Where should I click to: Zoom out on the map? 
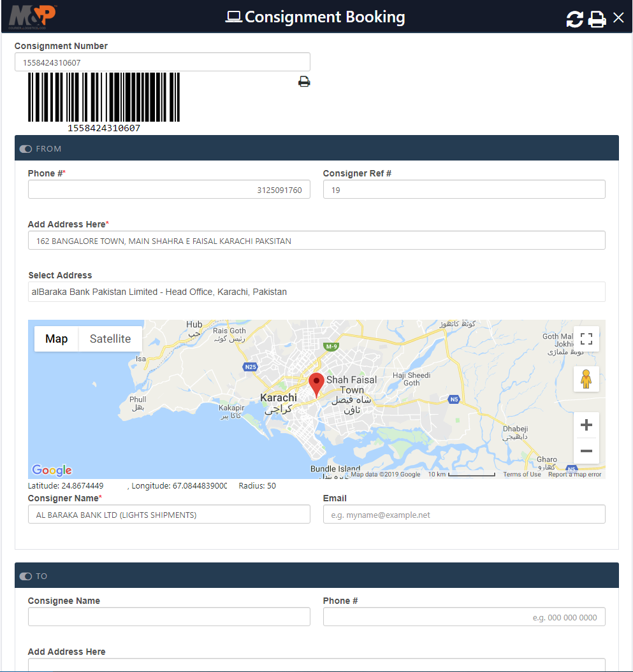click(586, 451)
